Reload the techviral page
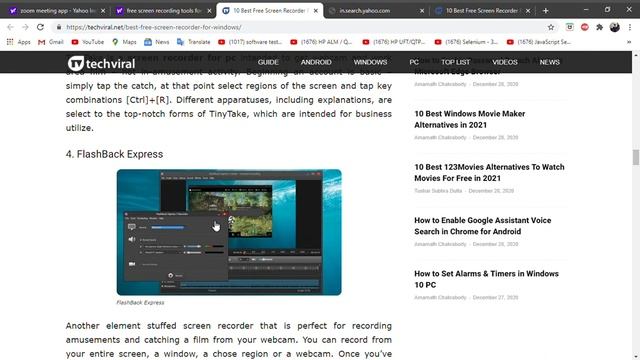 click(x=40, y=27)
